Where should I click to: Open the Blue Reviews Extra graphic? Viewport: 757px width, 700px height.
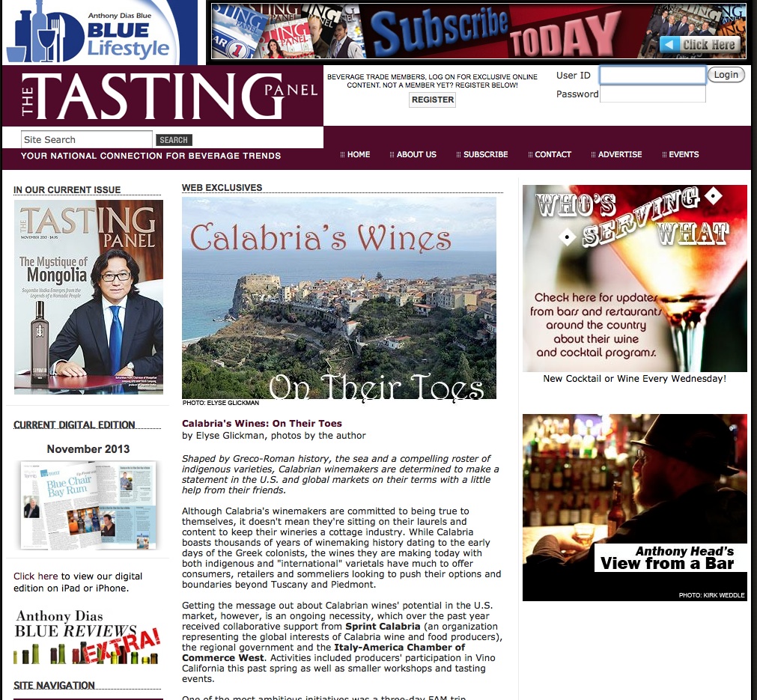87,636
